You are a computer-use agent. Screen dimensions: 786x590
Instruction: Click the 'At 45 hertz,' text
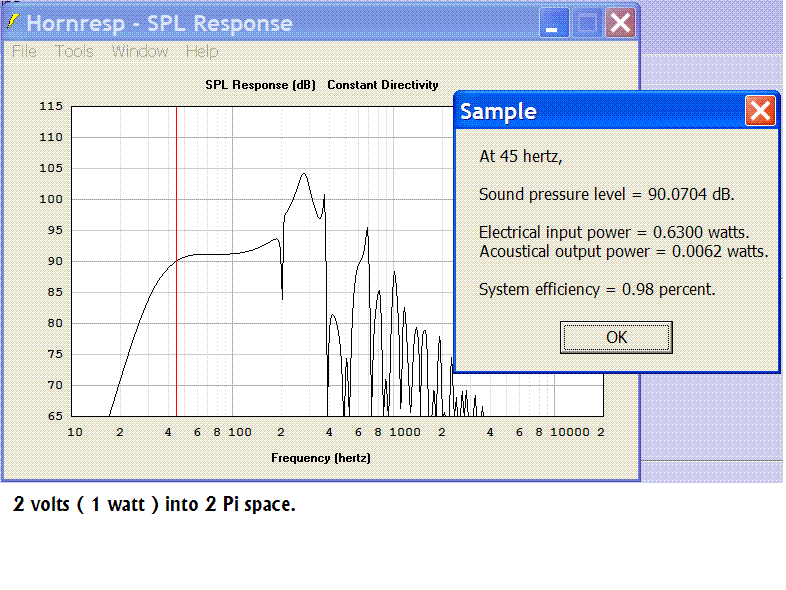[x=521, y=156]
